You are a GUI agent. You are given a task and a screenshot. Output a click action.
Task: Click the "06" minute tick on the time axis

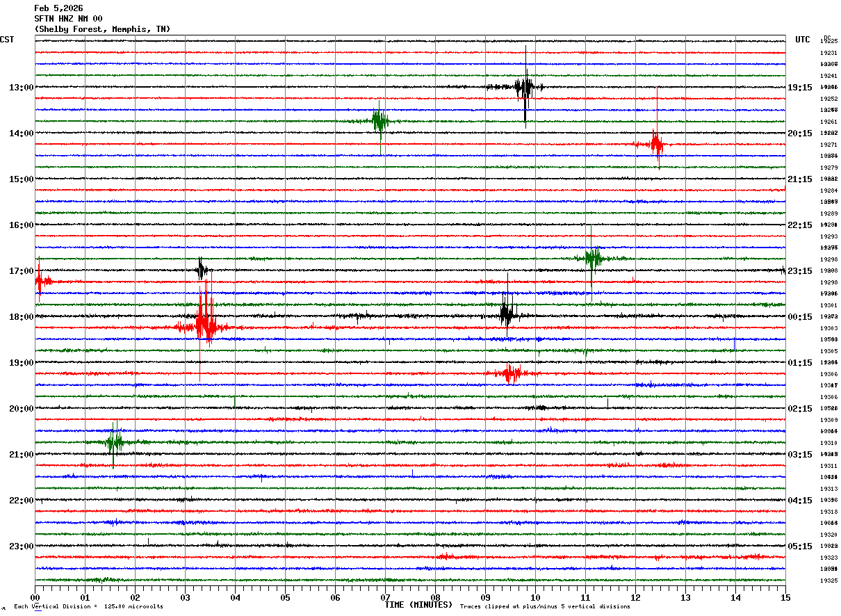(x=335, y=597)
